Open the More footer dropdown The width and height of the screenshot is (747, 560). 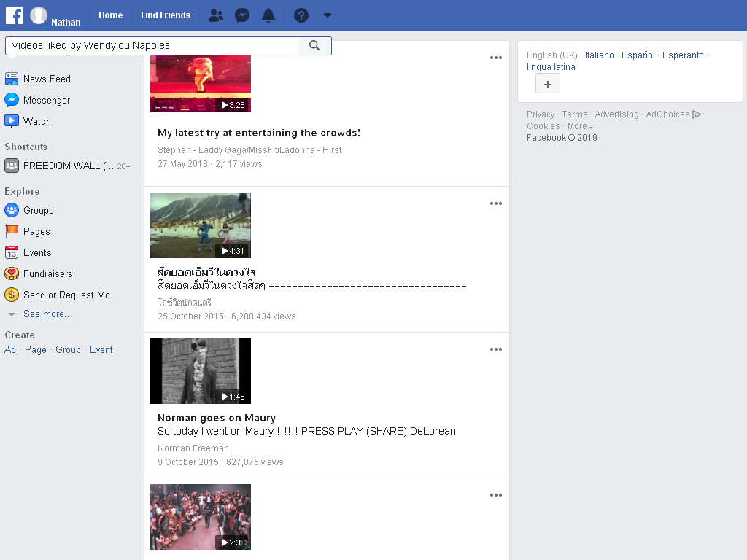[x=580, y=126]
